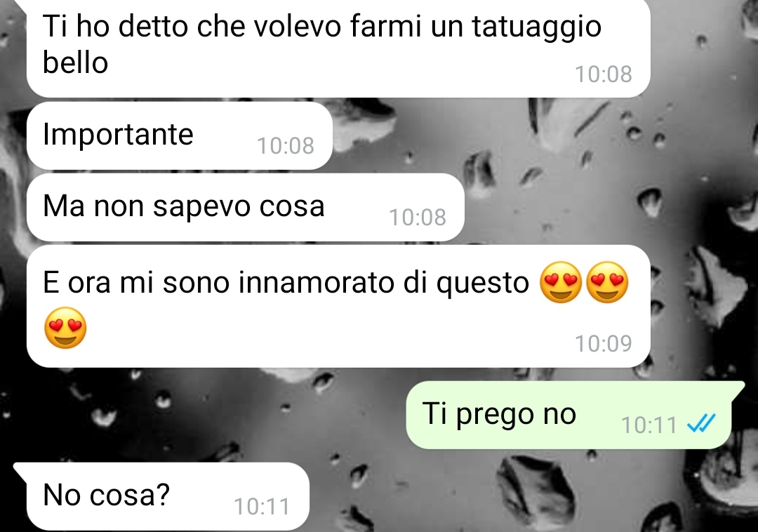
Task: Select the 'Importante' message bubble
Action: point(180,135)
